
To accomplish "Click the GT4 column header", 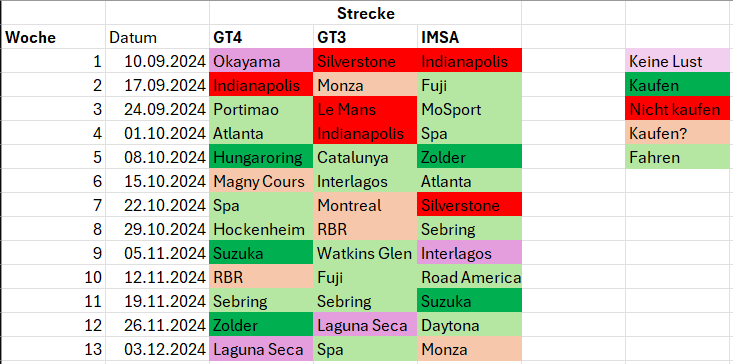I will [x=261, y=37].
